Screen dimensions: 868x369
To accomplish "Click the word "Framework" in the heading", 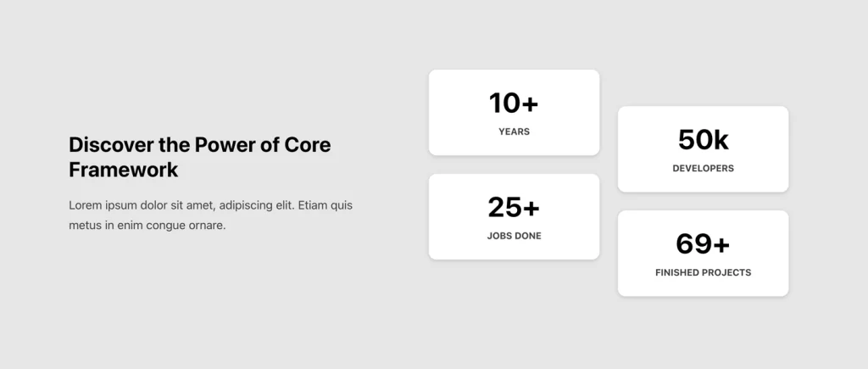I will point(124,170).
